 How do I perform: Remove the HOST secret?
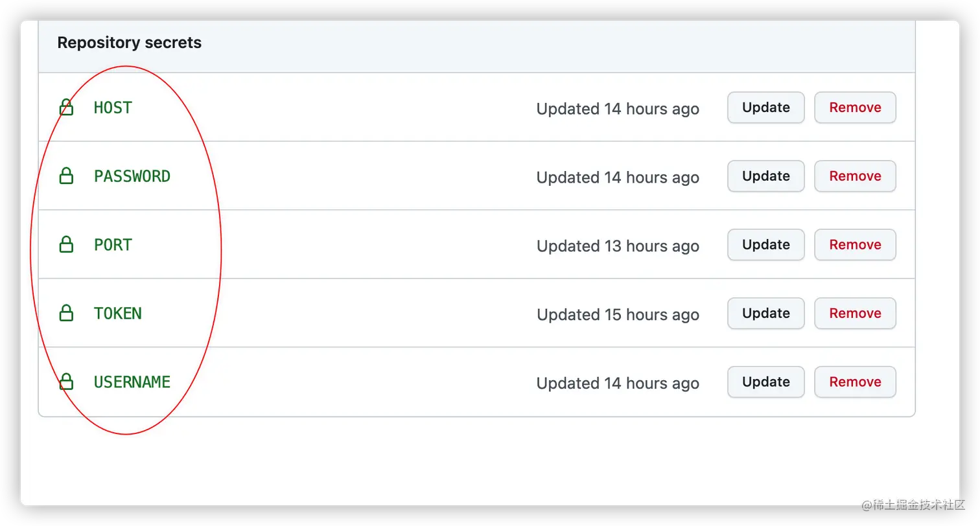(855, 108)
